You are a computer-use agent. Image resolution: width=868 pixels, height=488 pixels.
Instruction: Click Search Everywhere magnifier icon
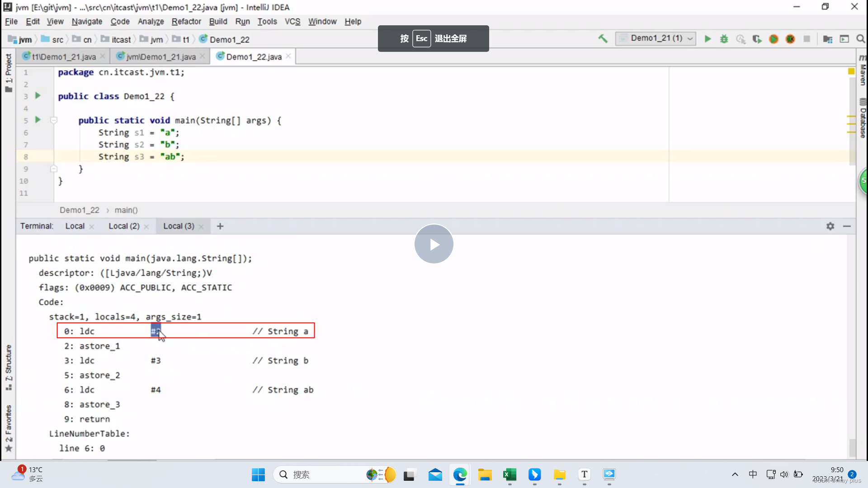pos(861,39)
